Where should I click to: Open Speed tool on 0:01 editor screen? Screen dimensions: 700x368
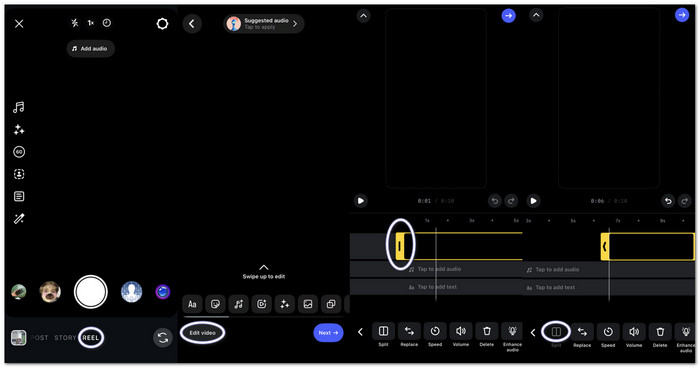tap(435, 335)
